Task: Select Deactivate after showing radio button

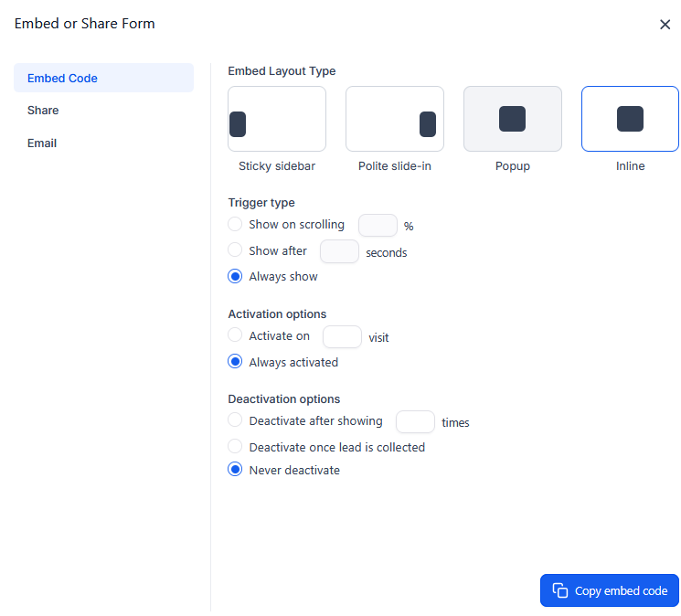Action: pos(235,420)
